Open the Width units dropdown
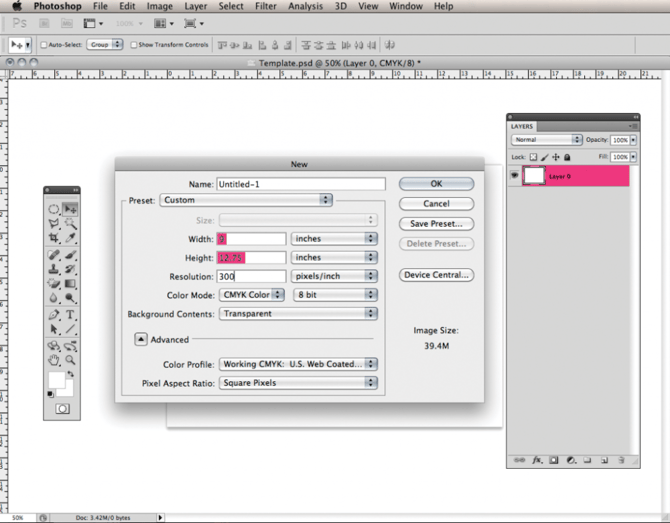 334,238
